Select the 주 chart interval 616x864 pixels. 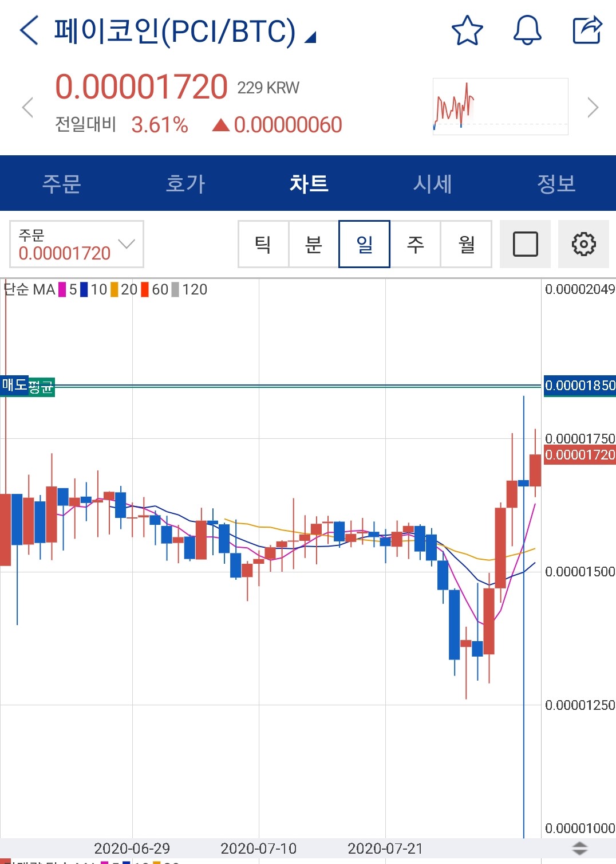pos(415,244)
